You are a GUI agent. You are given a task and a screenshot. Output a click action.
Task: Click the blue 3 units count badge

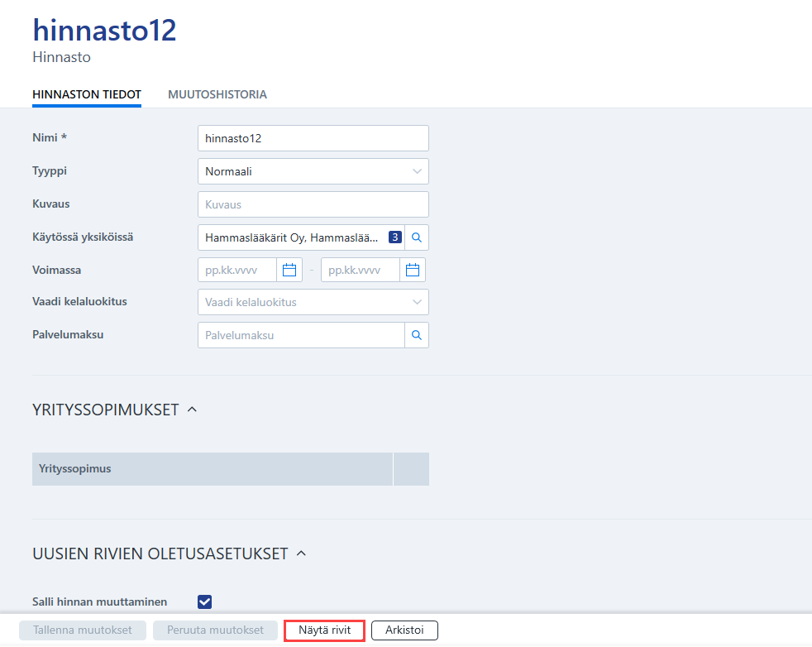[395, 237]
